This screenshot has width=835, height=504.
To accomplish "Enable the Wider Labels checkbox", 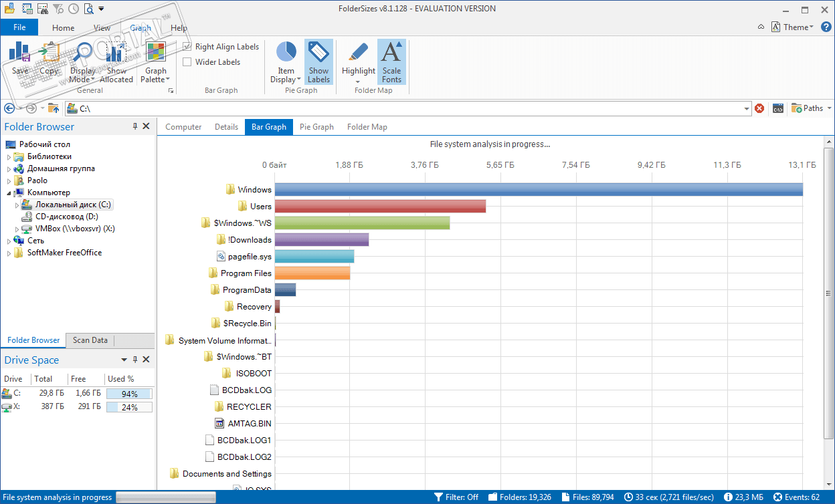I will tap(187, 62).
